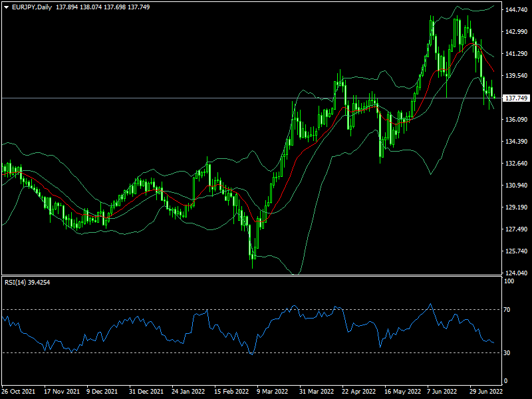This screenshot has height=399, width=532.
Task: Click price axis label 132.640
Action: pyautogui.click(x=517, y=163)
